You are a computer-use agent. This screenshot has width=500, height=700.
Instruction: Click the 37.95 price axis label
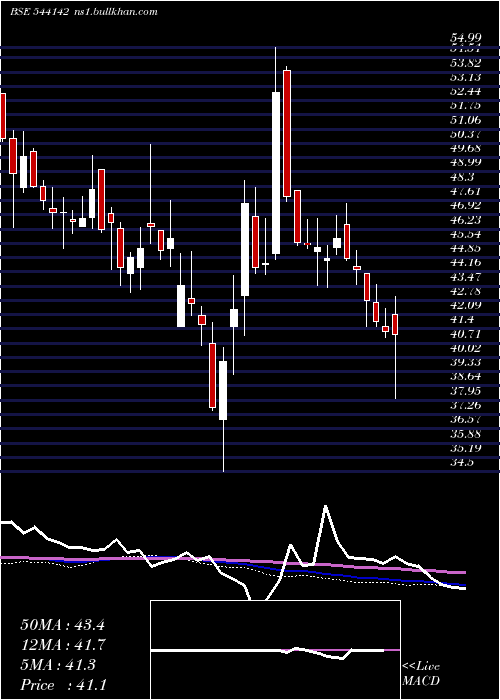[x=465, y=391]
